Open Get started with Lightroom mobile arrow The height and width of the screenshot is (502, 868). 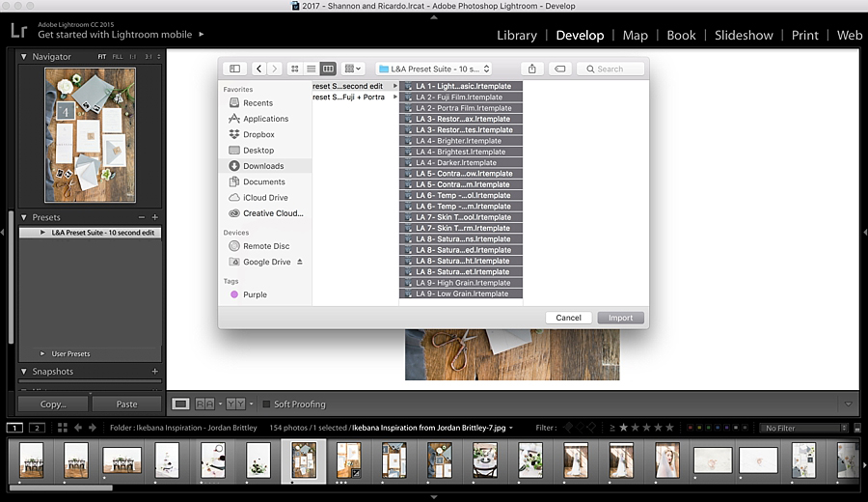(x=202, y=35)
